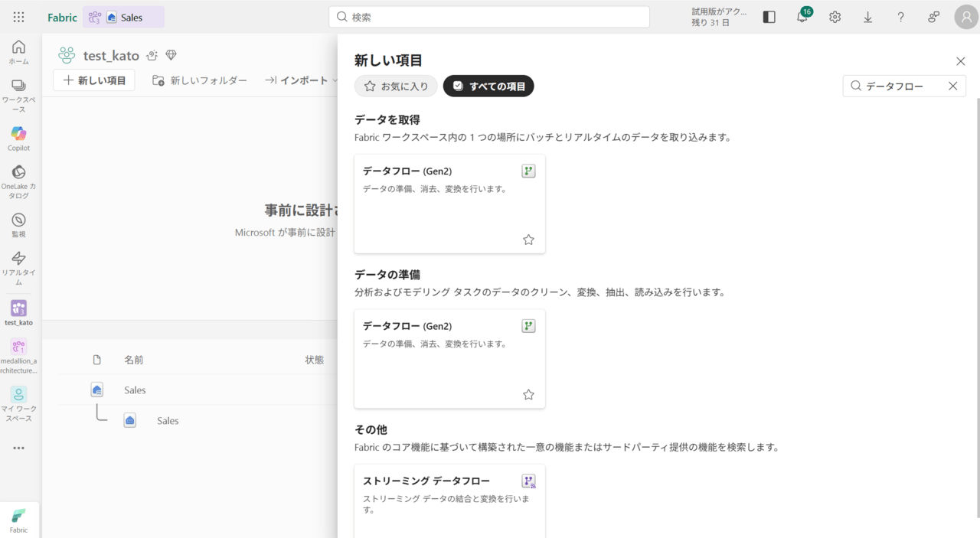Select the すべての項目 filter chip
The width and height of the screenshot is (980, 538).
coord(488,86)
